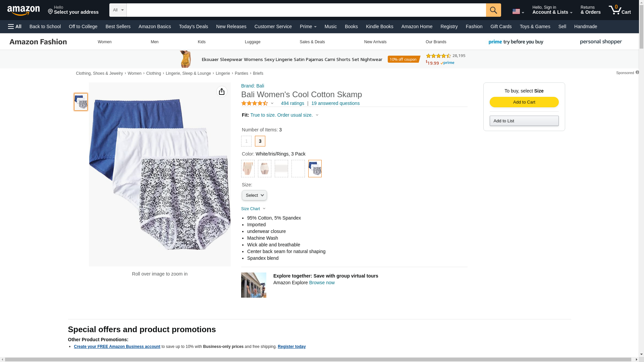Open the Women fashion tab
Viewport: 644px width, 362px height.
(105, 42)
